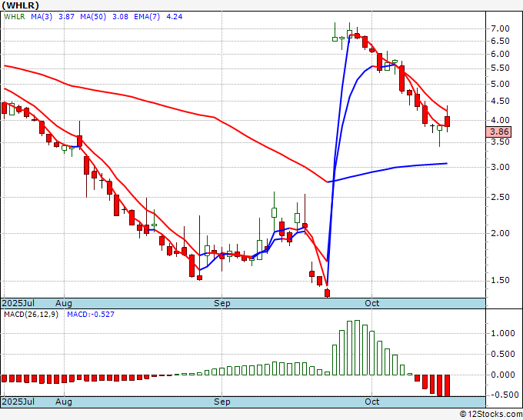523x420 pixels.
Task: Click the Oct label on MACD timeline
Action: (372, 402)
